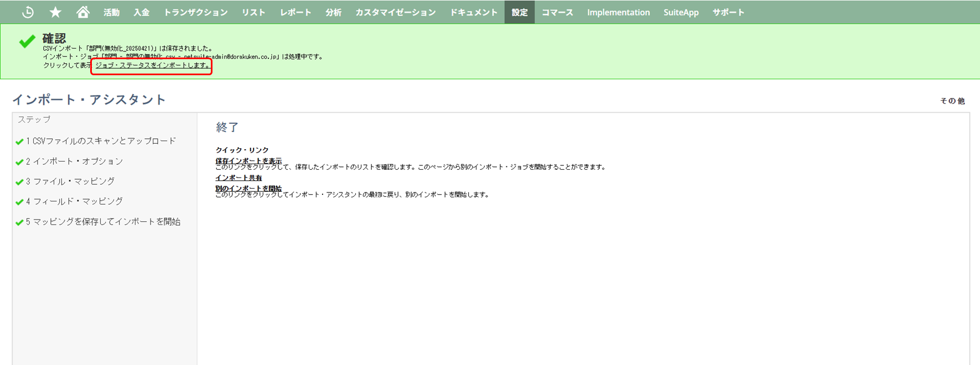980x365 pixels.
Task: Click the インポート共有 link
Action: 238,178
